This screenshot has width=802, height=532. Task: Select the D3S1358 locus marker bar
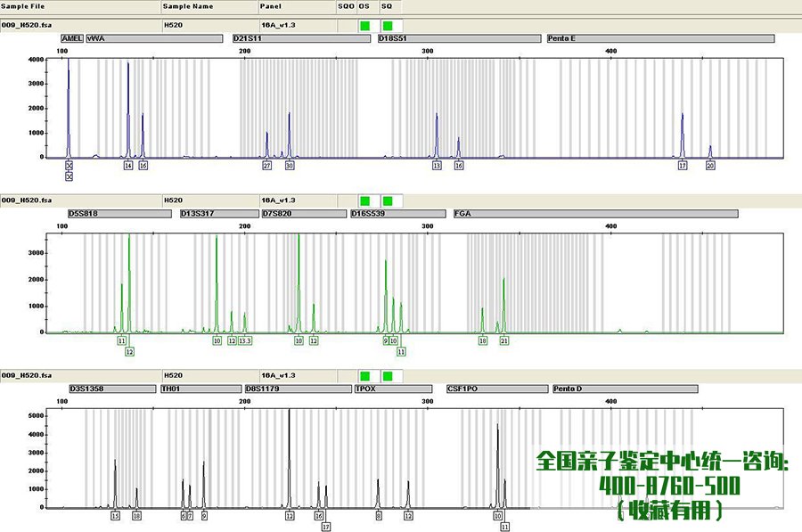112,389
